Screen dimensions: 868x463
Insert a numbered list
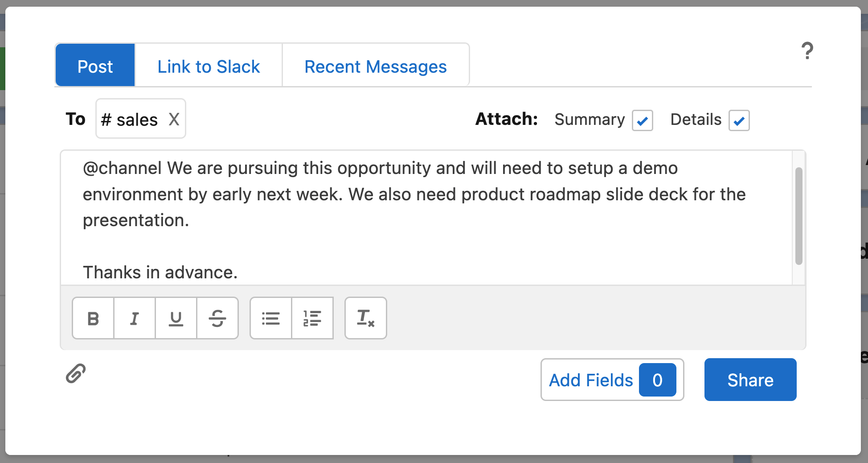click(312, 318)
